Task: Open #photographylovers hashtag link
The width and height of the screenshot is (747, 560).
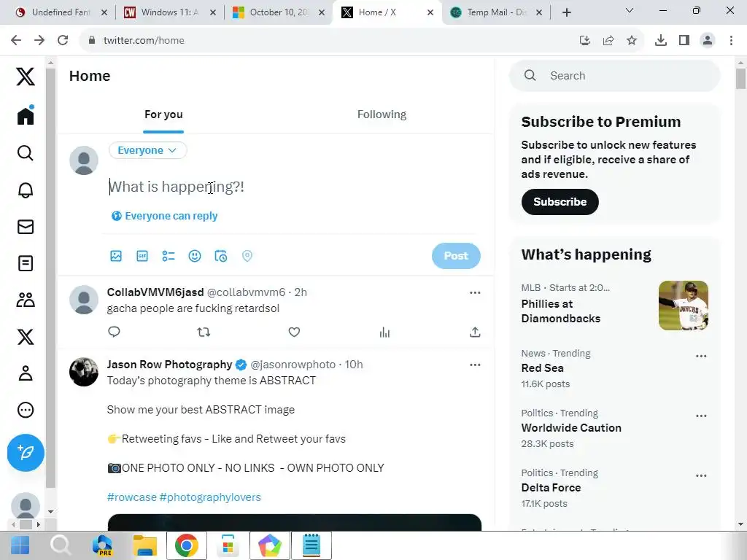Action: click(210, 497)
